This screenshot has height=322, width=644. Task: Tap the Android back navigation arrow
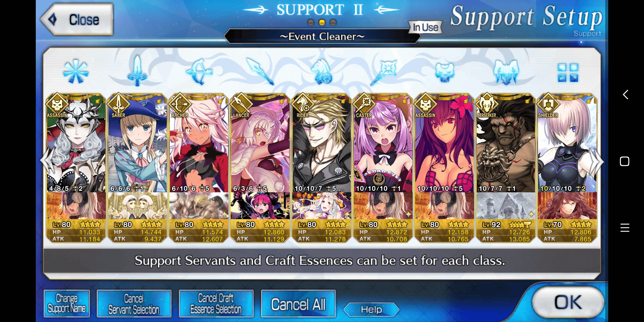[x=625, y=95]
